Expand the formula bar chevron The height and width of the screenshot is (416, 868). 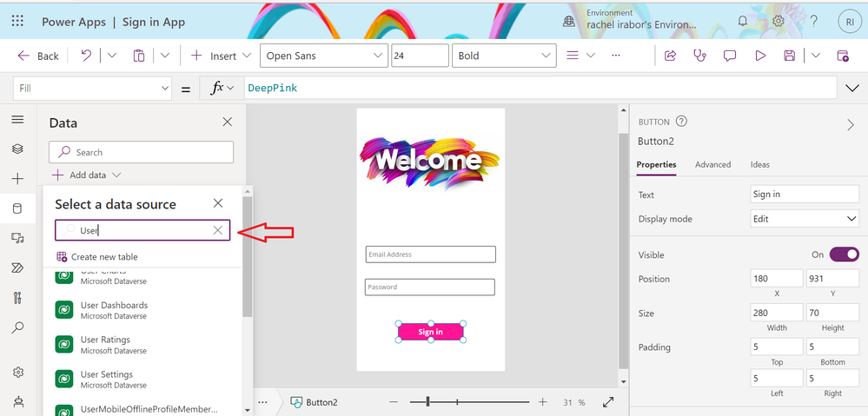click(852, 88)
